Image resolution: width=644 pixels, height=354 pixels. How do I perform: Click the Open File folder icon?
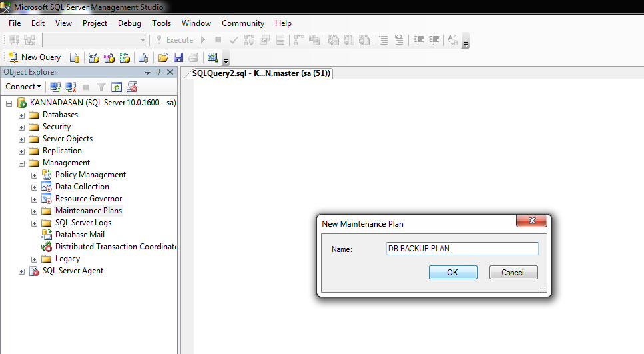pos(163,57)
